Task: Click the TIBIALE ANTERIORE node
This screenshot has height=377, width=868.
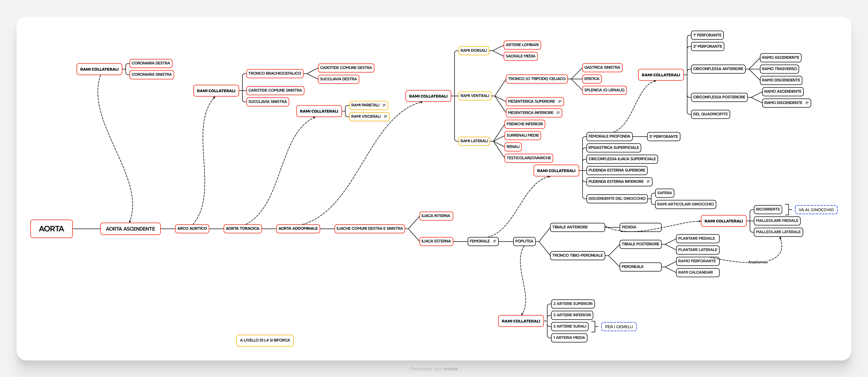Action: coord(578,227)
